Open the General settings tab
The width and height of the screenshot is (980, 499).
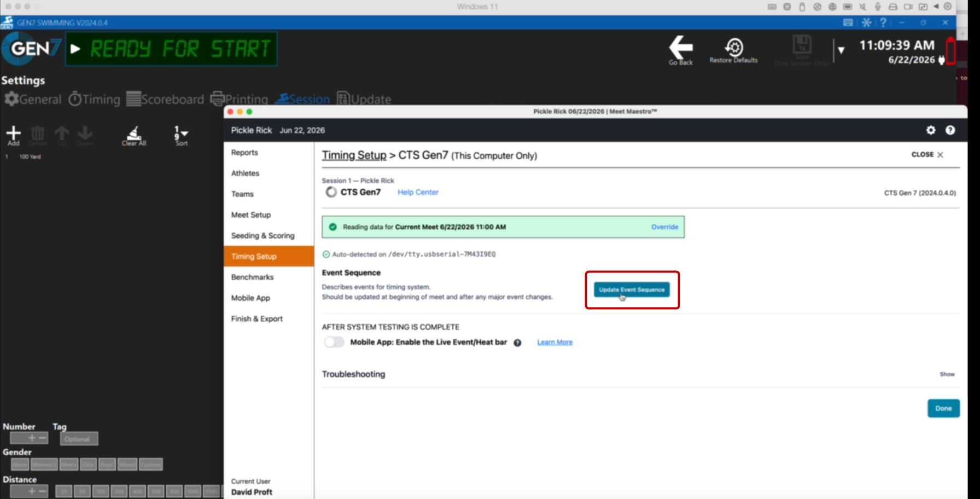[x=33, y=99]
